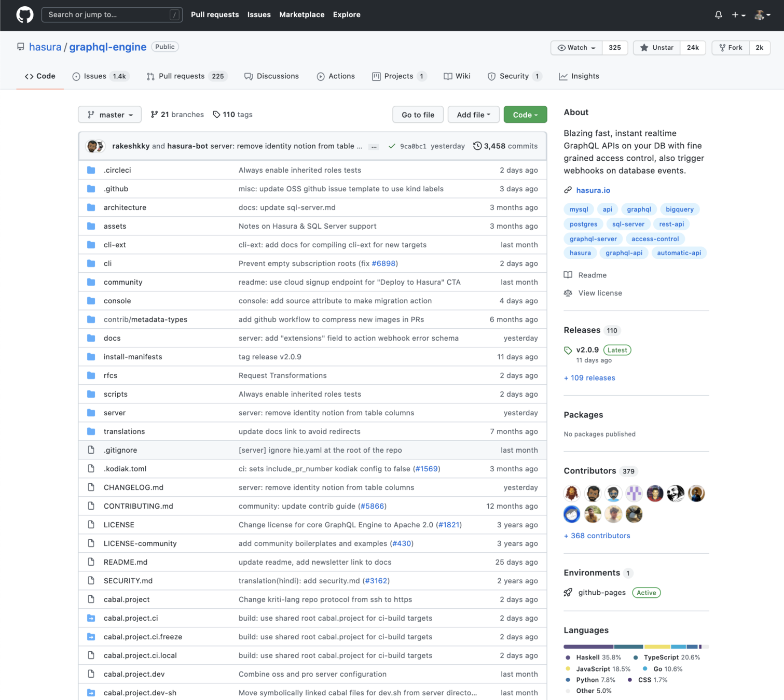The height and width of the screenshot is (700, 784).
Task: Open Explore in top navigation
Action: [347, 15]
